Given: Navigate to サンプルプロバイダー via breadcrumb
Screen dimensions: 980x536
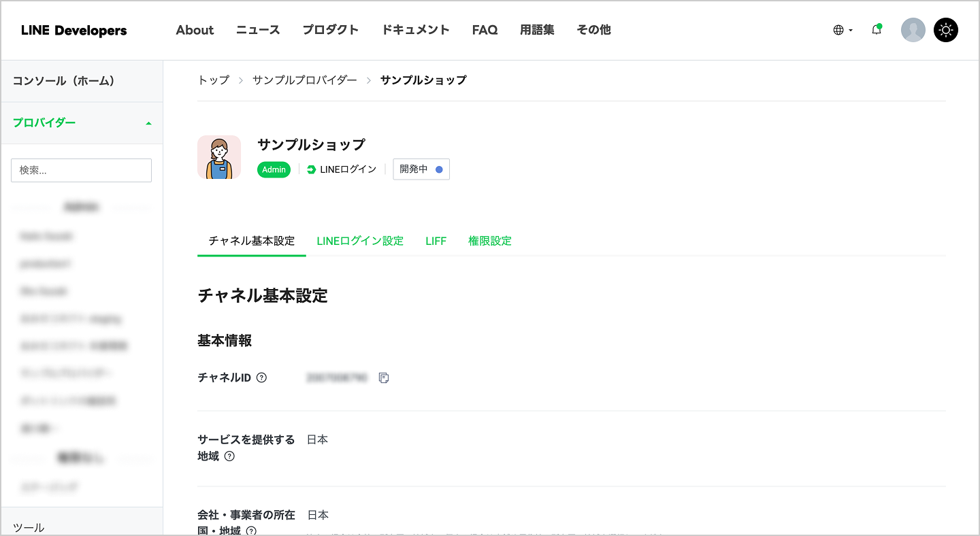Looking at the screenshot, I should pyautogui.click(x=304, y=80).
